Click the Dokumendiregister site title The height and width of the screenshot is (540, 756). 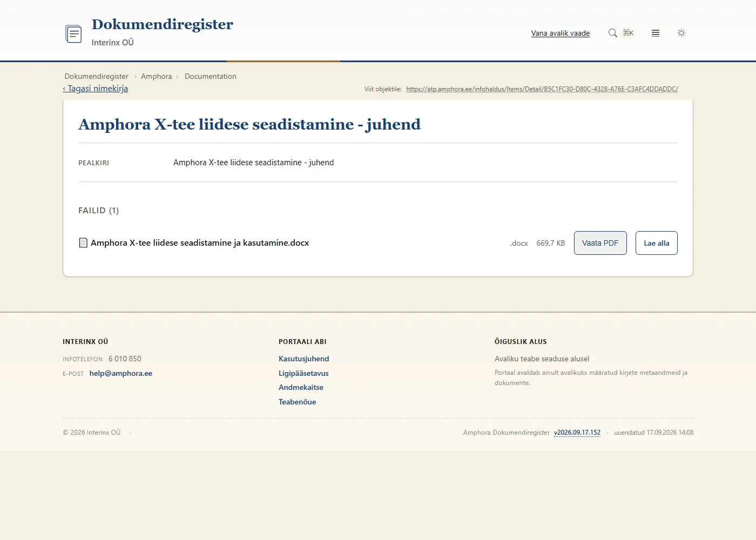click(163, 24)
